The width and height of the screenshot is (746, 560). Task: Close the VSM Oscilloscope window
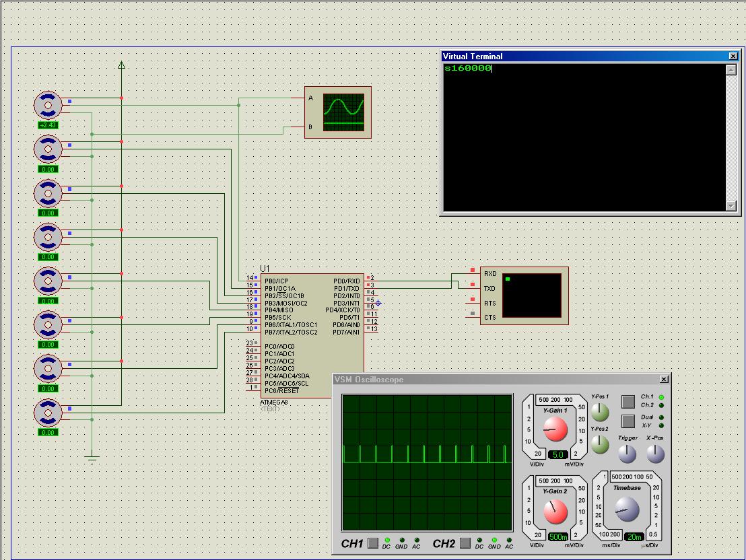point(664,380)
